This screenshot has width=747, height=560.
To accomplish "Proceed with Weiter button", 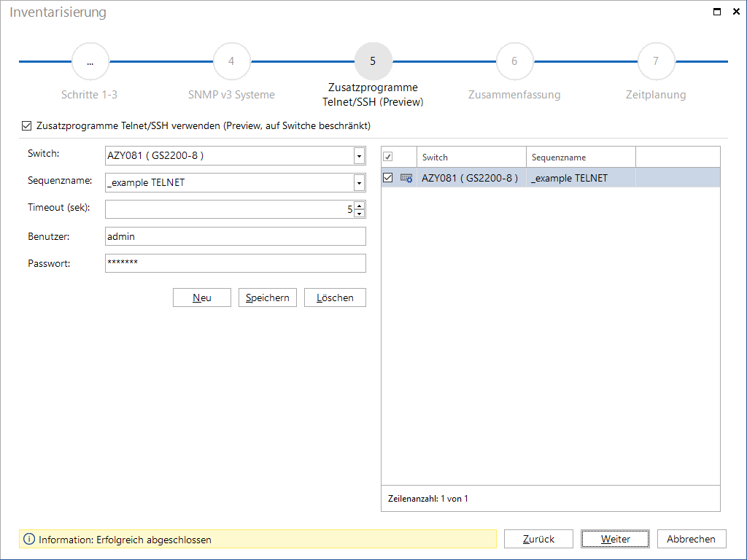I will coord(615,539).
